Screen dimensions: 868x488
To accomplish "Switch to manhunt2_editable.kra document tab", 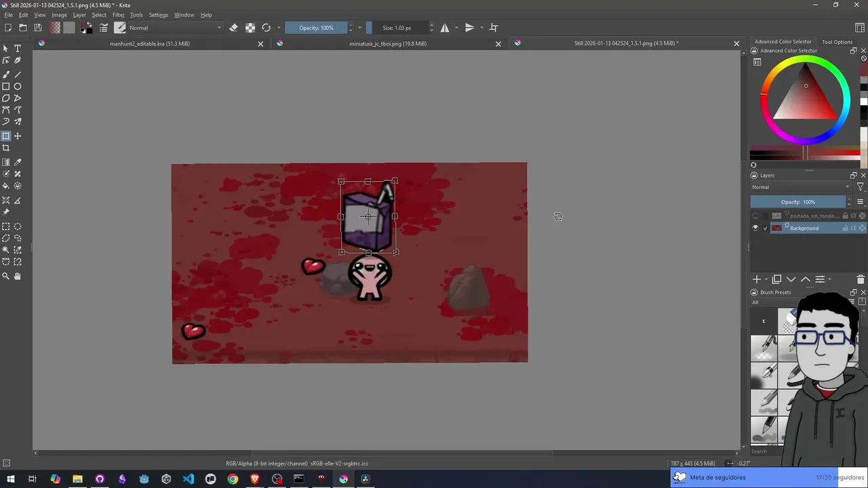I will click(x=150, y=43).
